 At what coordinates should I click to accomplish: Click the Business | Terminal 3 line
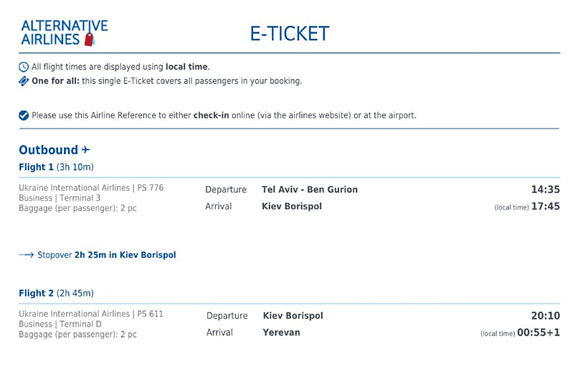(x=60, y=198)
